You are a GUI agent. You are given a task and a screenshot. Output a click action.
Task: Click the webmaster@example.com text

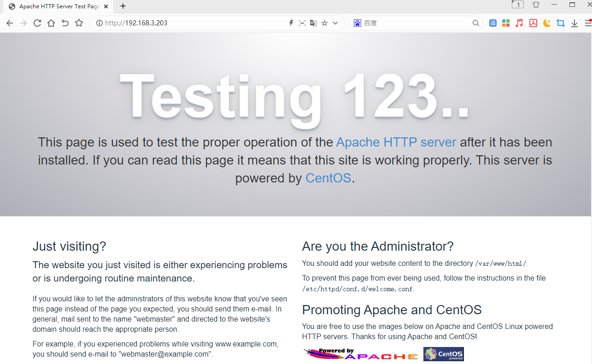pos(165,354)
